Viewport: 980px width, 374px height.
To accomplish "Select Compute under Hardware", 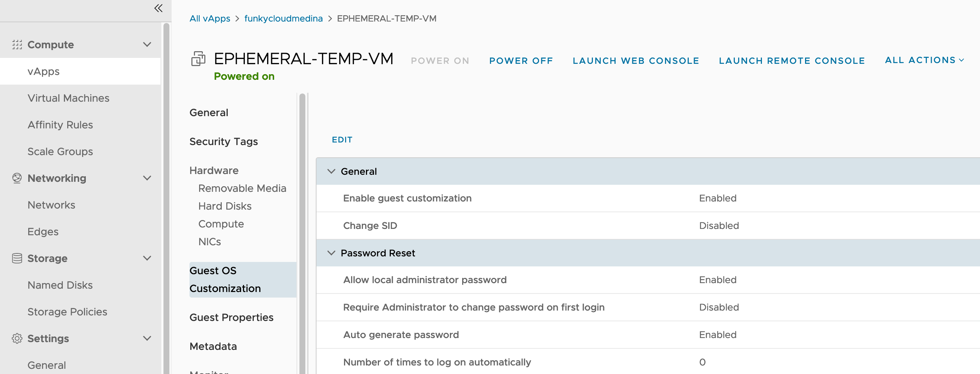I will tap(221, 224).
